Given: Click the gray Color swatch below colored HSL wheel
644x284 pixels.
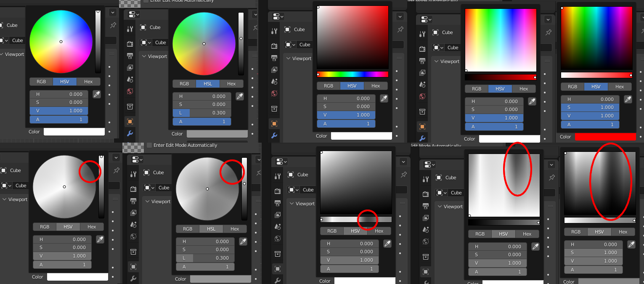Looking at the screenshot, I should coord(217,134).
